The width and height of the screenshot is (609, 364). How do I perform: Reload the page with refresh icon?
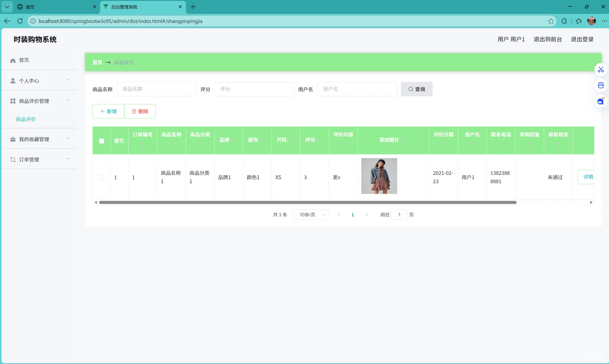pyautogui.click(x=20, y=21)
